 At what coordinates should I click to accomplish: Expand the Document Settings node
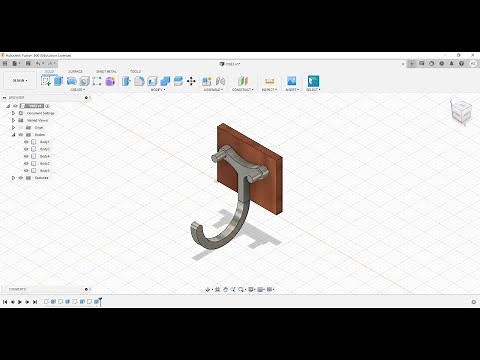point(13,113)
